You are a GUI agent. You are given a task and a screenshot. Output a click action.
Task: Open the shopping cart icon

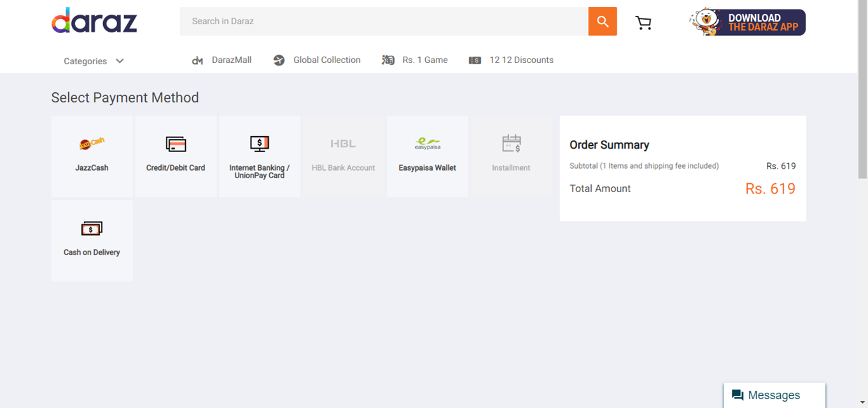click(643, 23)
